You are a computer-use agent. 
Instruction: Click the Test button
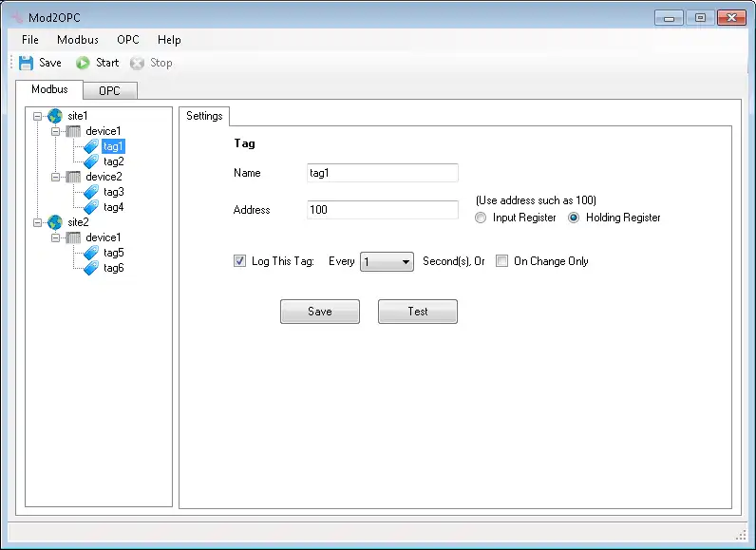coord(418,312)
